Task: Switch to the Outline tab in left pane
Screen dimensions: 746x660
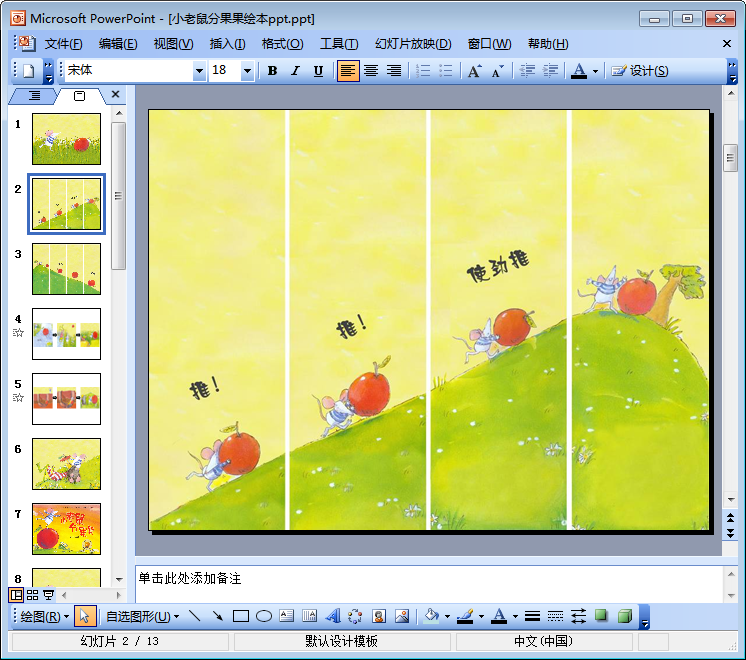Action: 34,96
